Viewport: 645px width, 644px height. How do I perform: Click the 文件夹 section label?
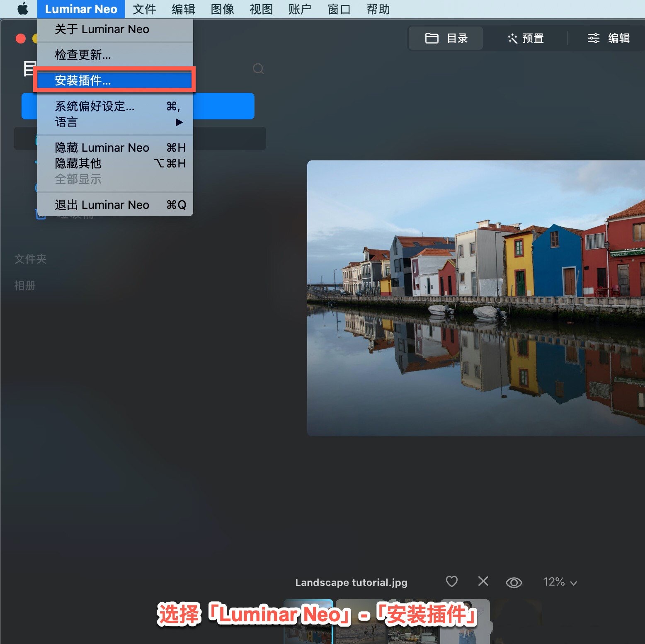30,259
